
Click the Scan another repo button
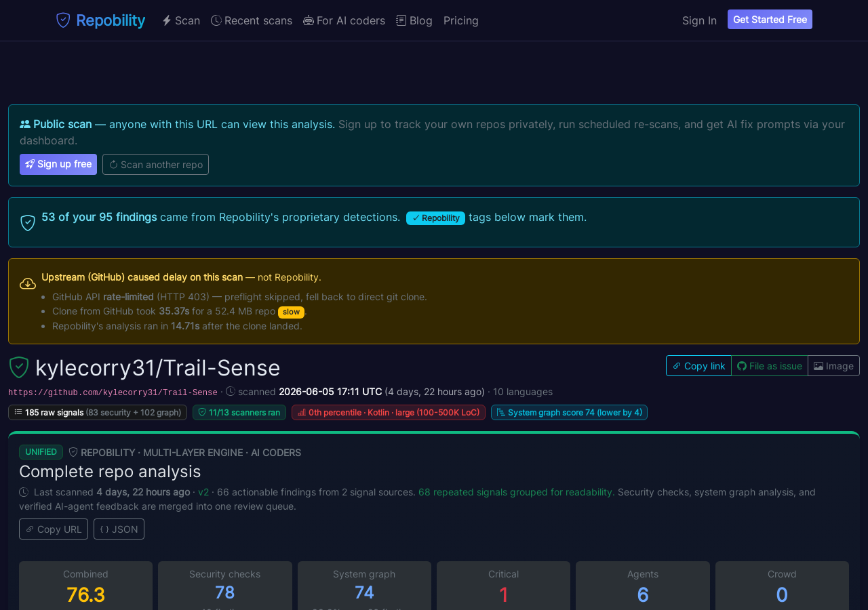[x=155, y=164]
